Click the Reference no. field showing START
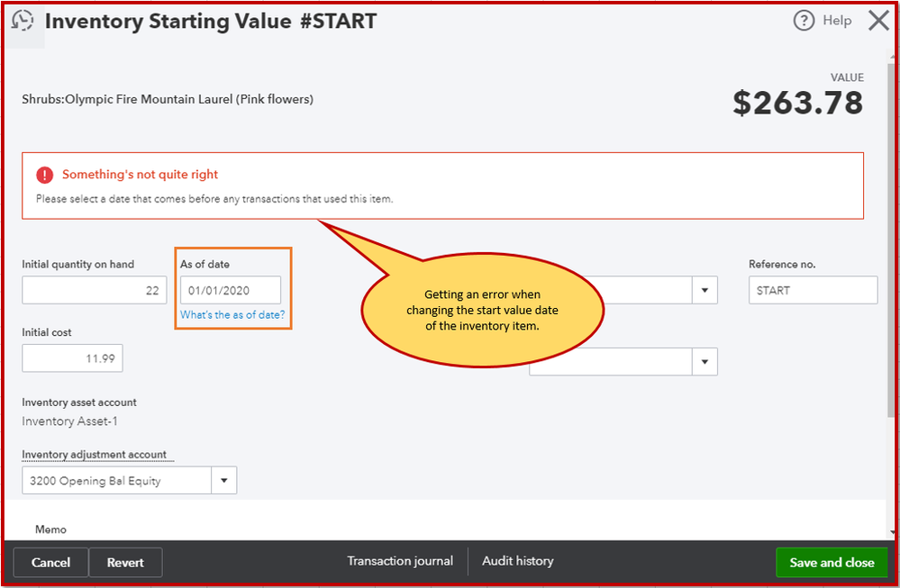This screenshot has height=588, width=900. coord(812,290)
